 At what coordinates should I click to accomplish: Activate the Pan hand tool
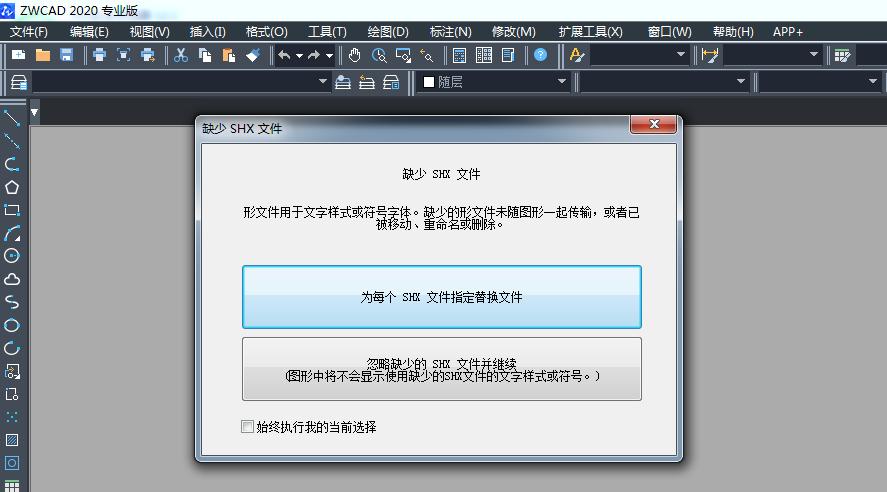pos(355,55)
